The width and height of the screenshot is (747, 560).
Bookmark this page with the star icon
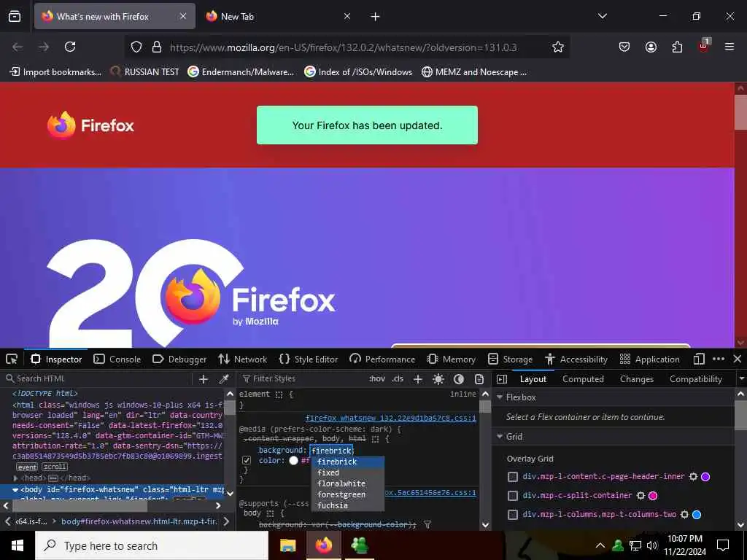558,47
